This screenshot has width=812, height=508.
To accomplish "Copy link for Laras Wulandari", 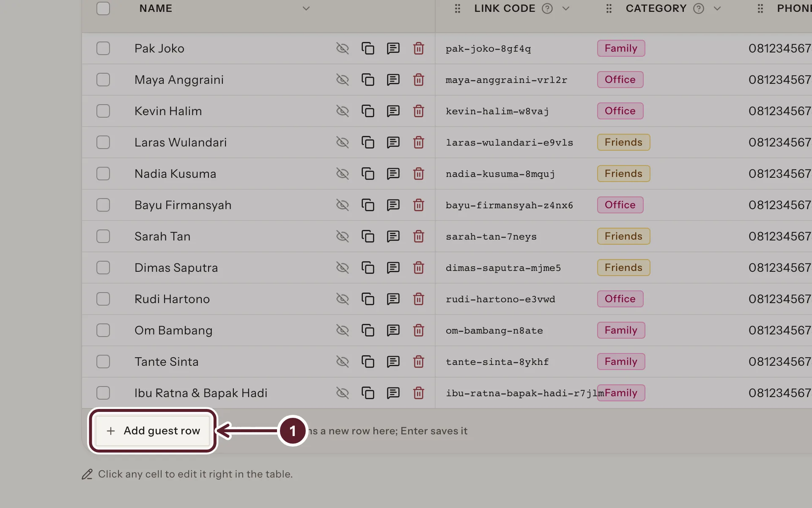I will (368, 142).
